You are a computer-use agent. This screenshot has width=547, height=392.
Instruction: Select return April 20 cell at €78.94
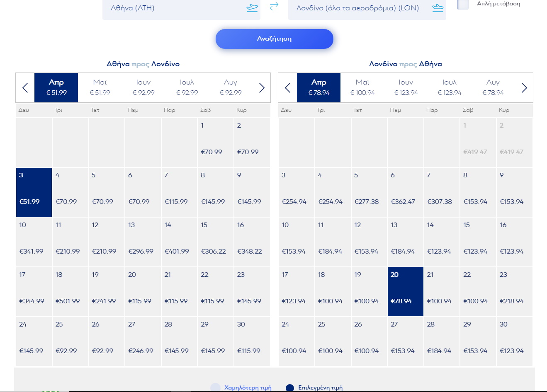405,292
